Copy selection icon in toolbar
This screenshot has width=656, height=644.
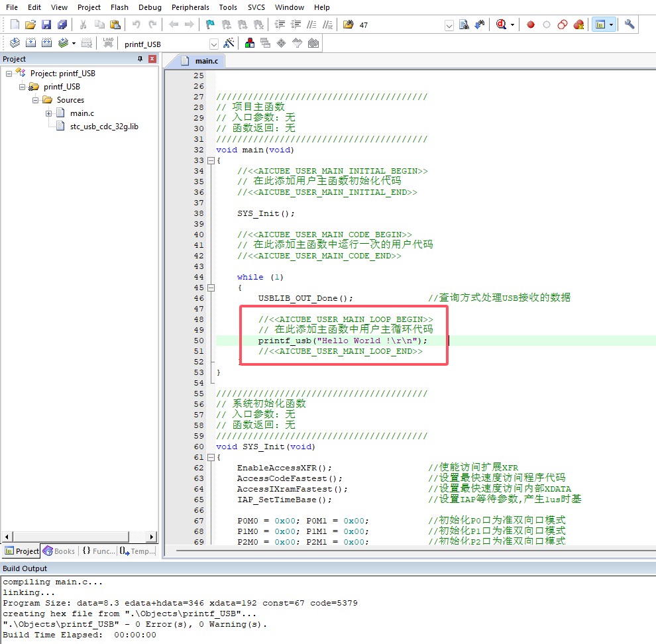pyautogui.click(x=99, y=25)
